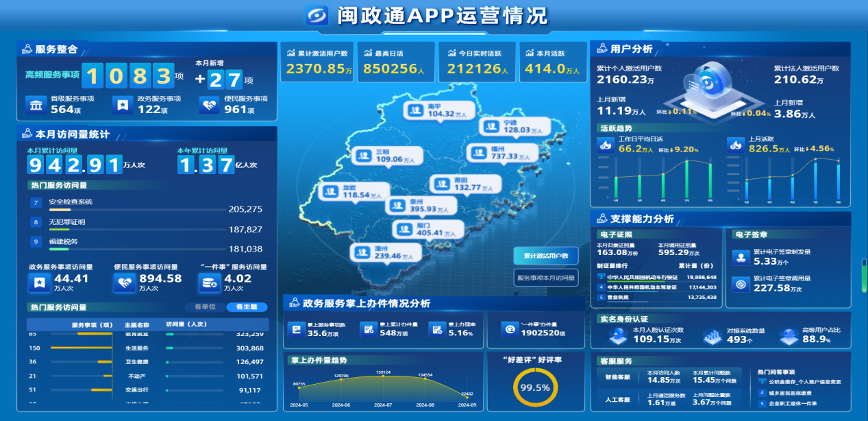
Task: Switch to the 各主题 tab
Action: tap(247, 307)
